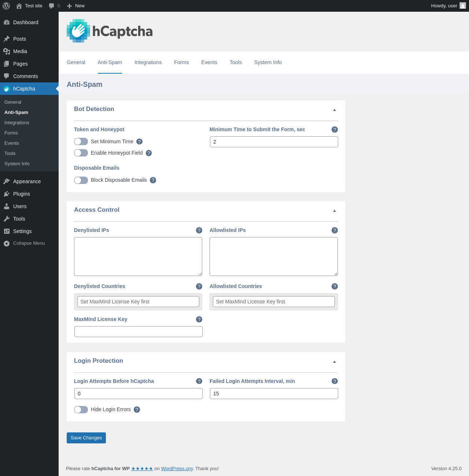
Task: Open Plugins in the admin sidebar
Action: click(22, 194)
